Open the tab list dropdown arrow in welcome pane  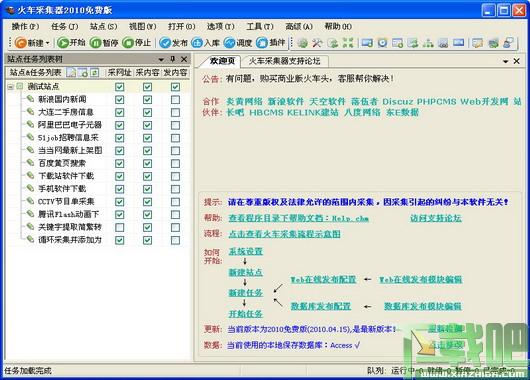[x=506, y=61]
